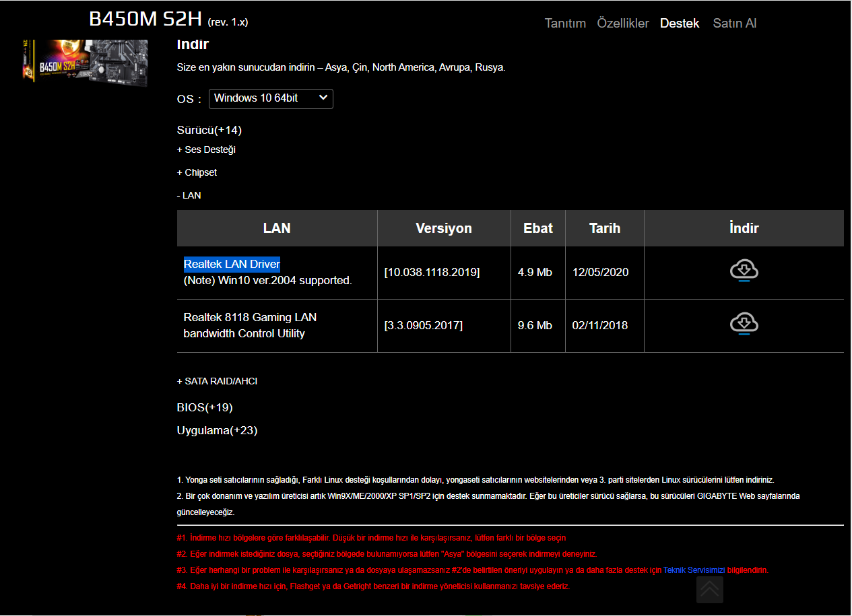Click the LAN column header in table

click(277, 228)
